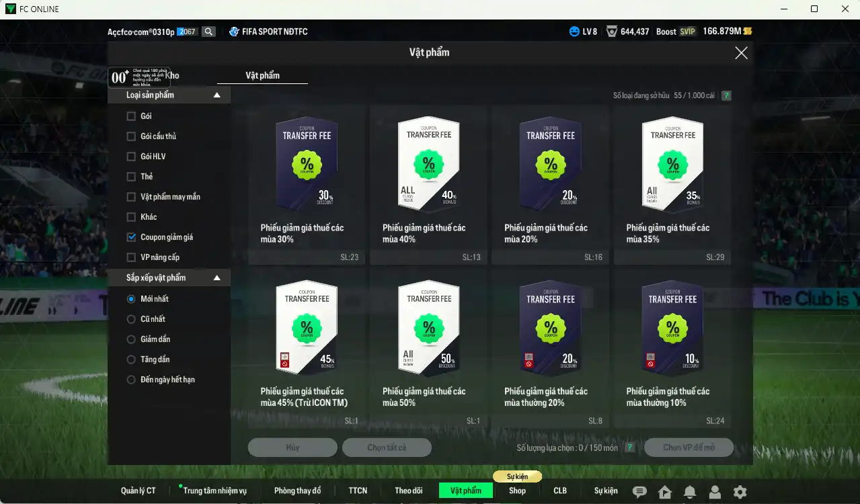Viewport: 860px width, 504px height.
Task: Check the Vật phẩm may mắn checkbox
Action: click(x=131, y=197)
